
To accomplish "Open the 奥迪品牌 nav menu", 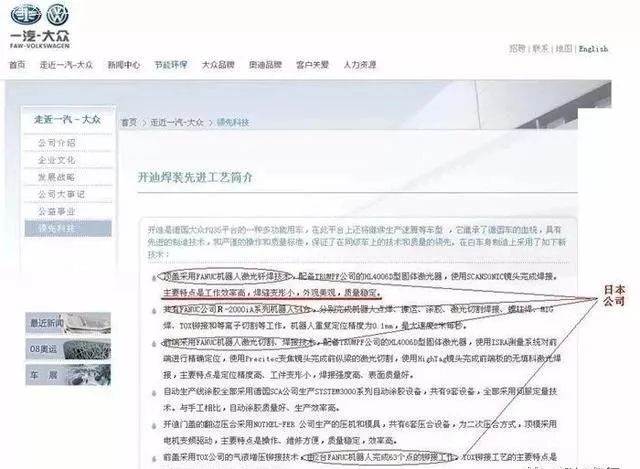I will click(x=265, y=64).
